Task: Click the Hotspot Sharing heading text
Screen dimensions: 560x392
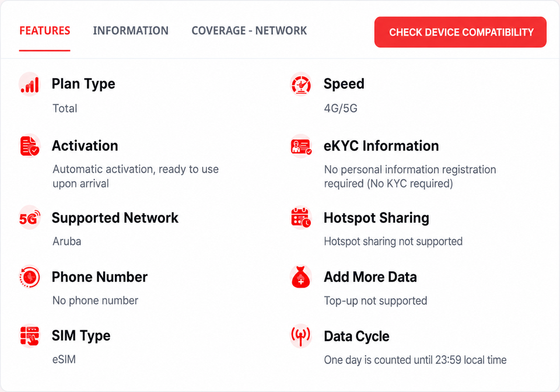Action: click(376, 218)
